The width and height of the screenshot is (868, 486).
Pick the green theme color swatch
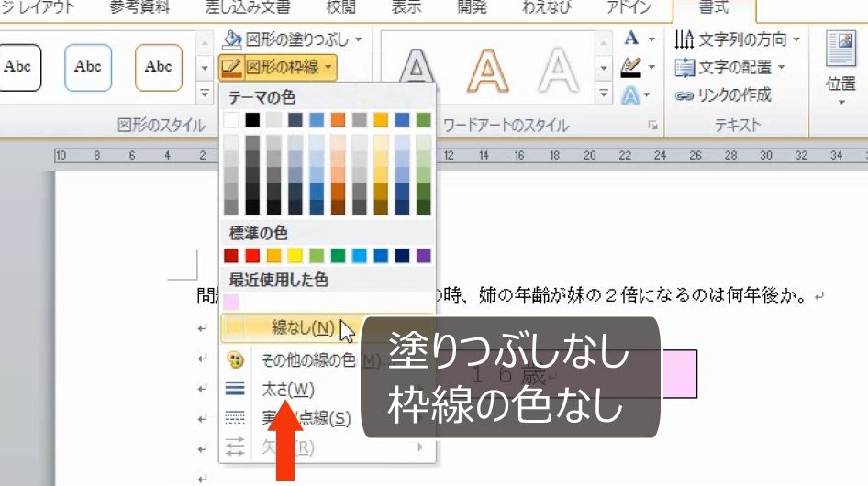(424, 119)
